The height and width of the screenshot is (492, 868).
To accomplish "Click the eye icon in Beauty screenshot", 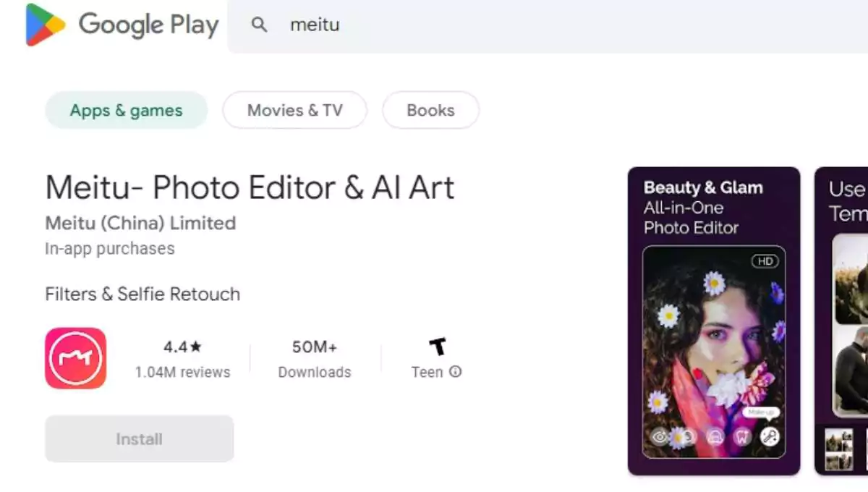I will click(x=660, y=436).
